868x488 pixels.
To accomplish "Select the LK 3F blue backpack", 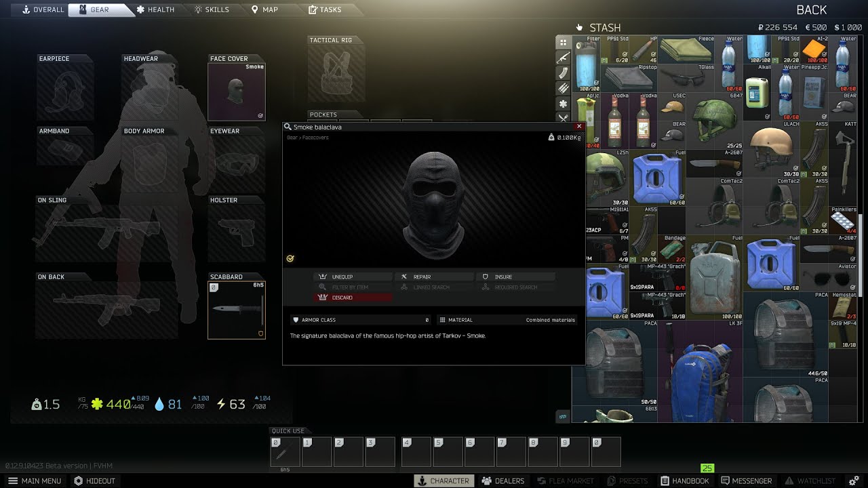I will pos(701,371).
